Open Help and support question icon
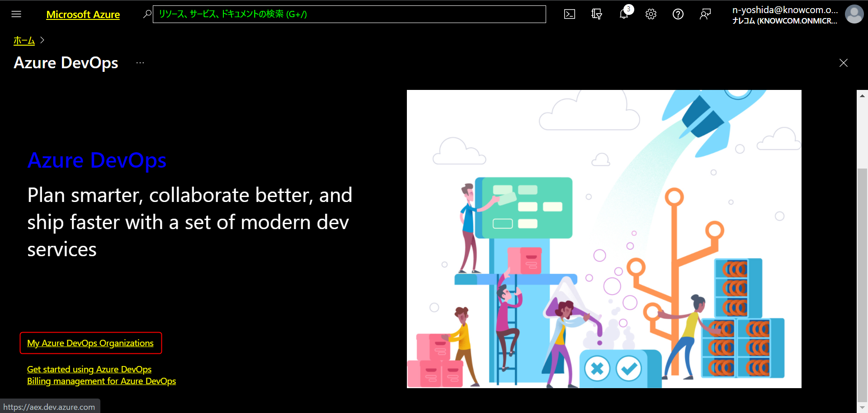The width and height of the screenshot is (868, 413). point(678,14)
